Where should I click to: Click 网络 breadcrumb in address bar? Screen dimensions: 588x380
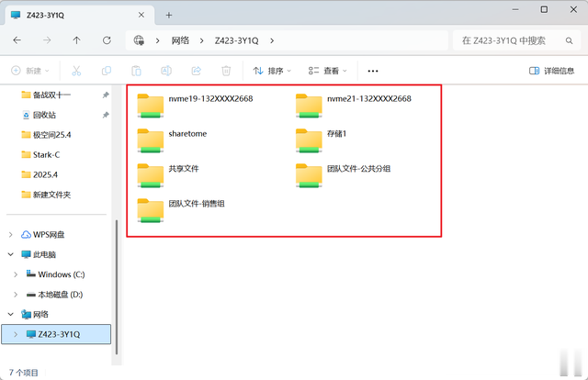pyautogui.click(x=180, y=40)
